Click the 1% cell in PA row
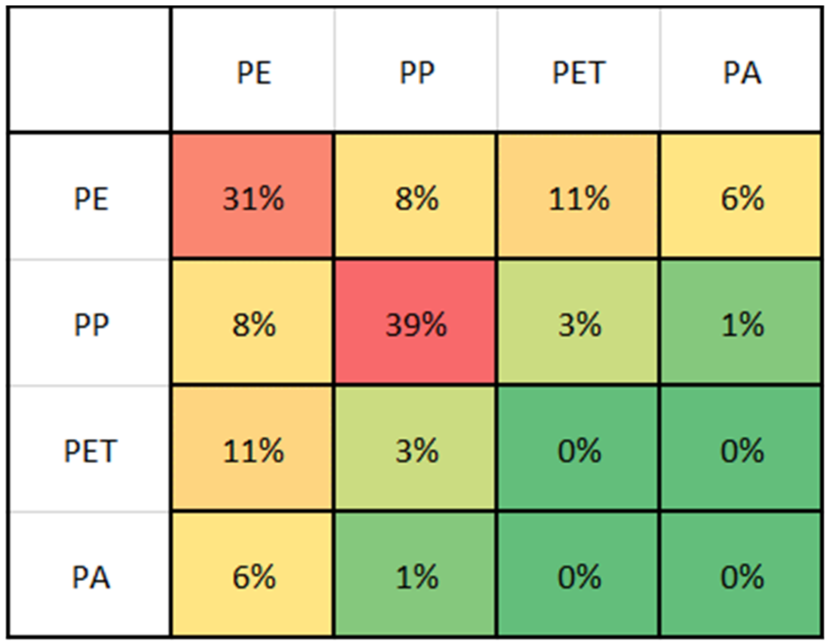 416,576
